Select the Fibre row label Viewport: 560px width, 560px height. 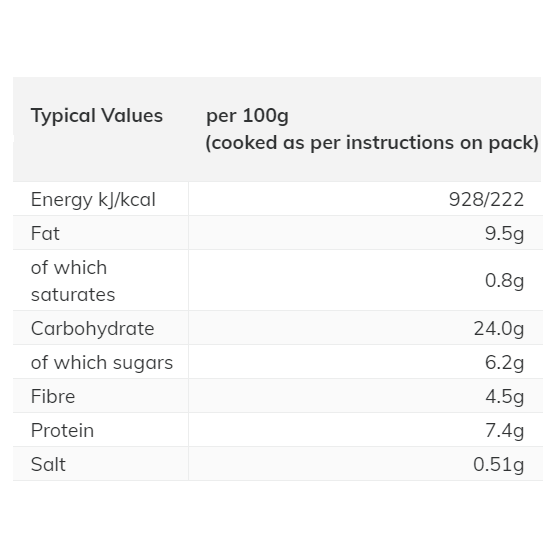pyautogui.click(x=53, y=396)
